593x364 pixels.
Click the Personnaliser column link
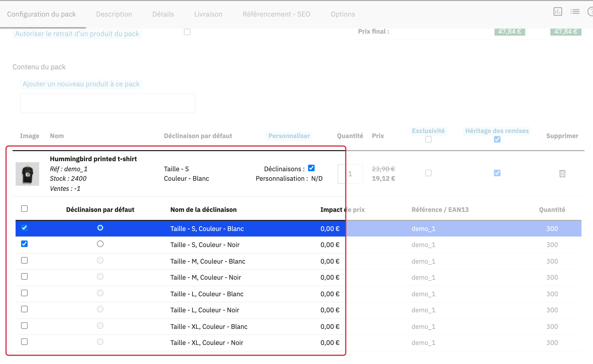[x=289, y=136]
